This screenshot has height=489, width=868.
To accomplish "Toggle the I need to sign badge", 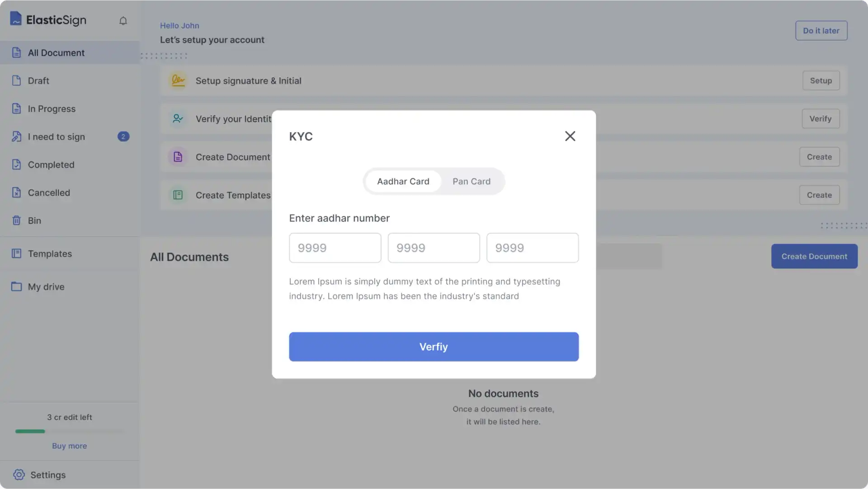I will (x=123, y=136).
